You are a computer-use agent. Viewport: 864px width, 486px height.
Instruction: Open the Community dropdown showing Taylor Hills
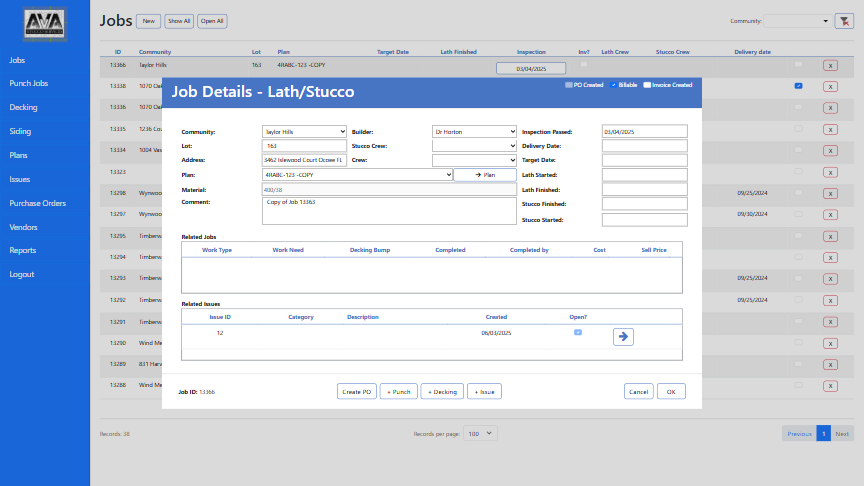304,131
